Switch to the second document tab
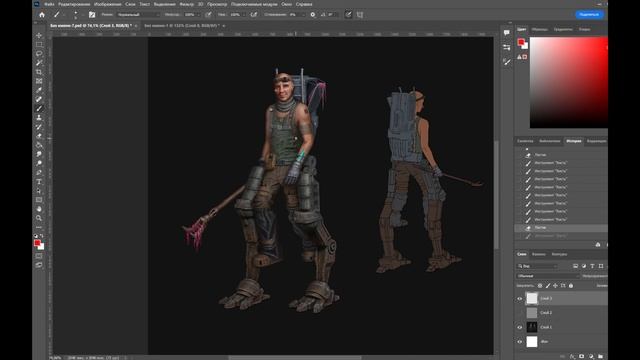640x360 pixels. click(x=182, y=26)
